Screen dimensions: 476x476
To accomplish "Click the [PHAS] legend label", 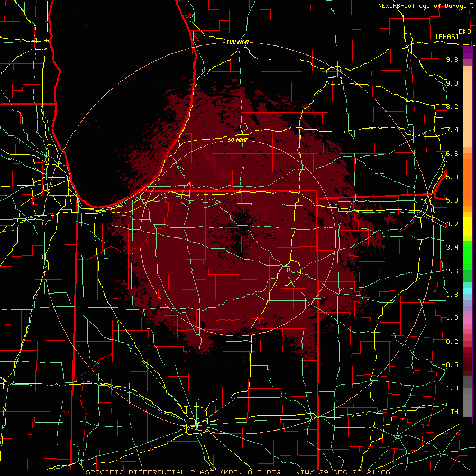I will 447,36.
